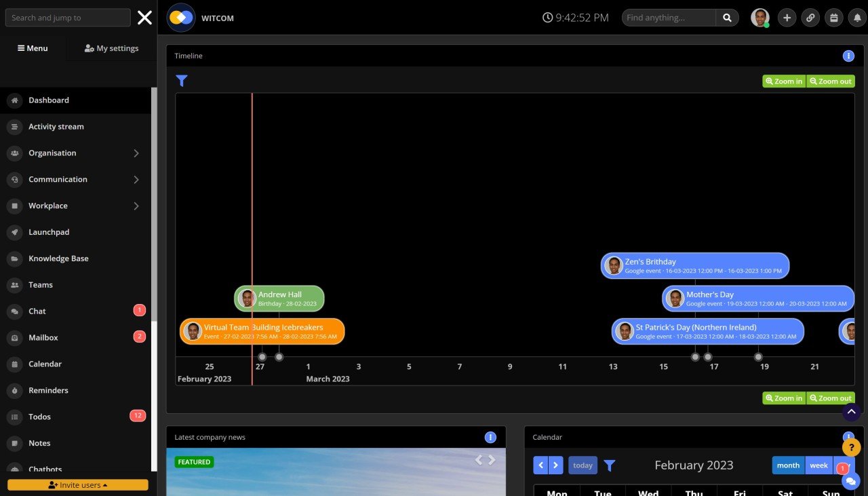Select the Zen's Birthday timeline event
The image size is (868, 496).
[x=695, y=265]
